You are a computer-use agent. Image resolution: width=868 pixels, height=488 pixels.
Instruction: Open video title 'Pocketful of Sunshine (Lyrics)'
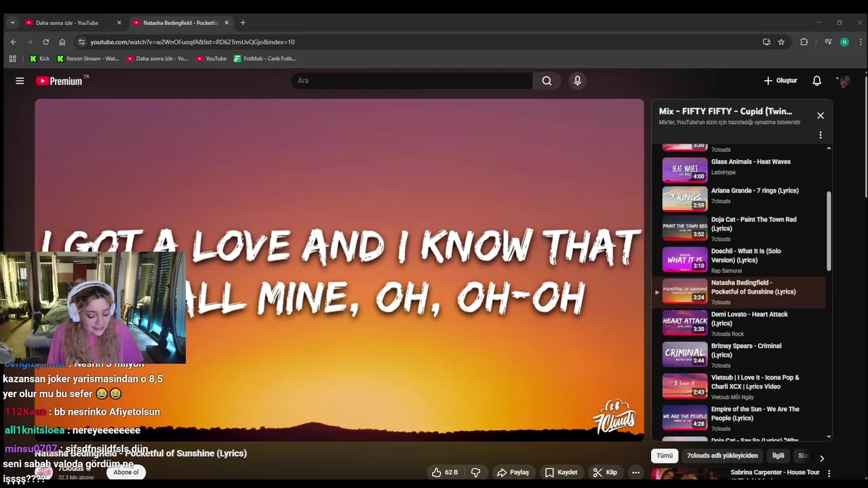click(x=140, y=453)
